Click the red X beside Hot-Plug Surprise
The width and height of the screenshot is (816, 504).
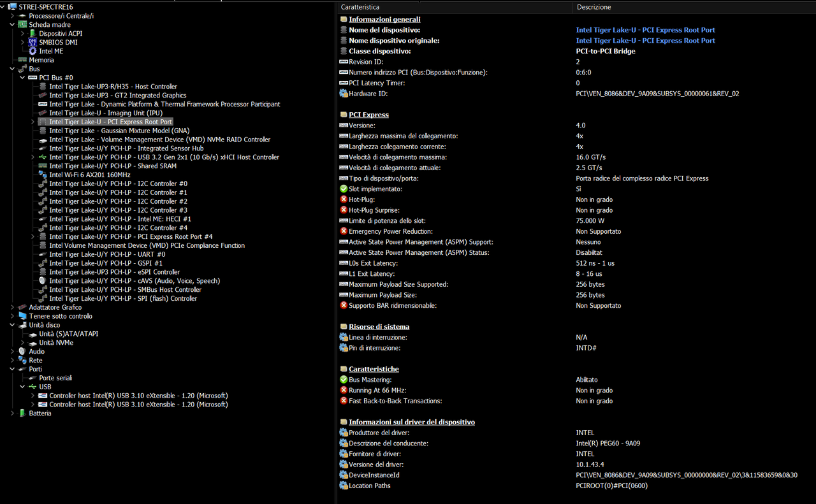(344, 210)
